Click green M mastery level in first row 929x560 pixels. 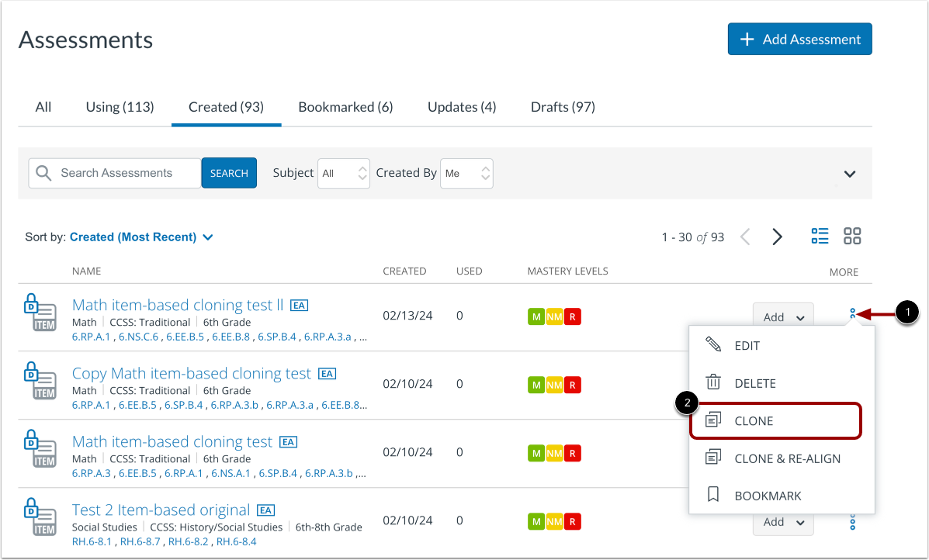[x=536, y=316]
